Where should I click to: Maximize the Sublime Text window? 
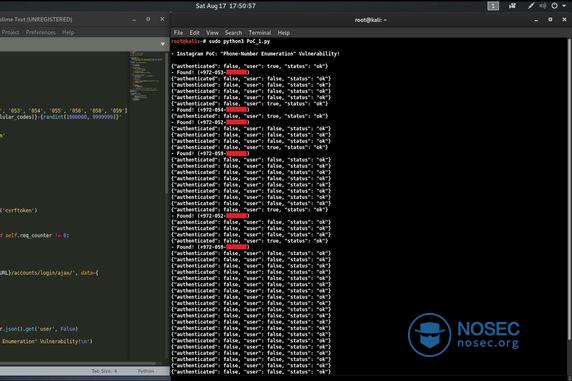point(148,19)
